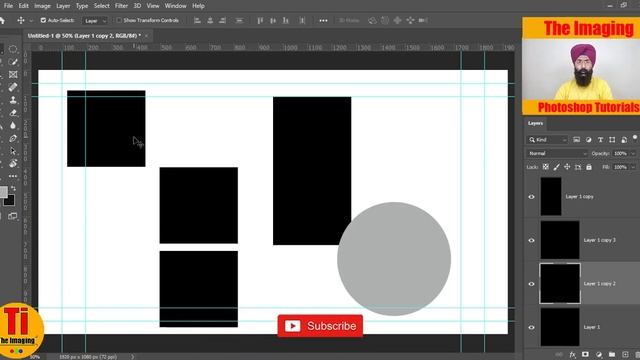Select the Pen tool

13,138
